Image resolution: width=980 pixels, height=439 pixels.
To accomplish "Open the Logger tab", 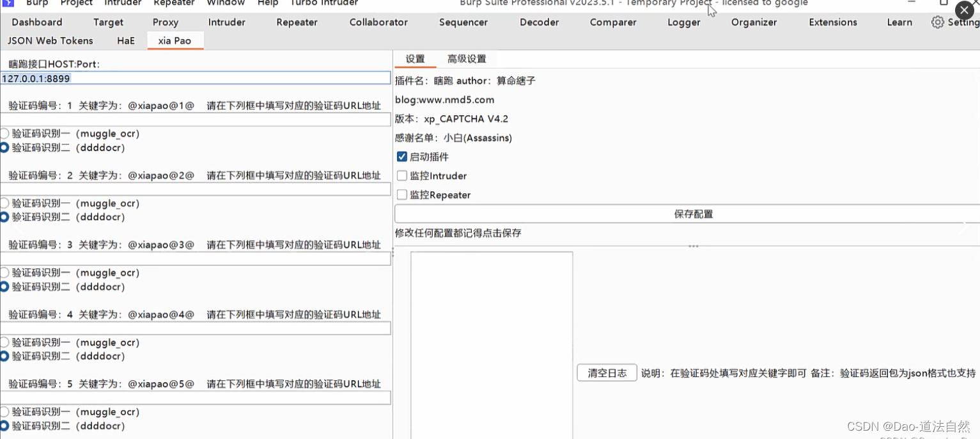I will 684,22.
